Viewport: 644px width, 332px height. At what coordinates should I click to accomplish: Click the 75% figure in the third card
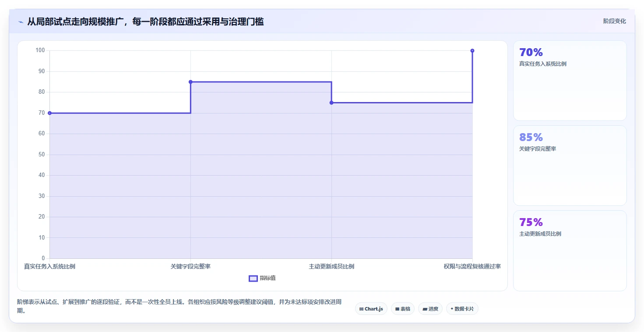pyautogui.click(x=531, y=222)
